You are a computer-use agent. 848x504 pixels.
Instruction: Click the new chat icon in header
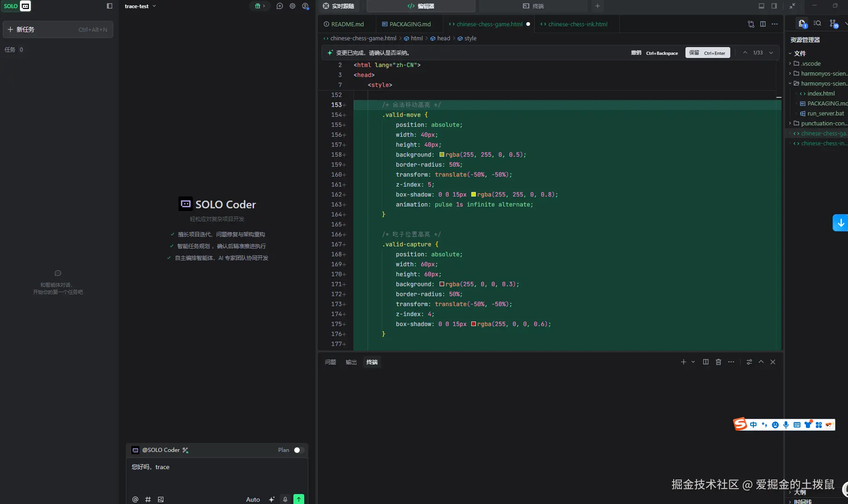(x=280, y=6)
